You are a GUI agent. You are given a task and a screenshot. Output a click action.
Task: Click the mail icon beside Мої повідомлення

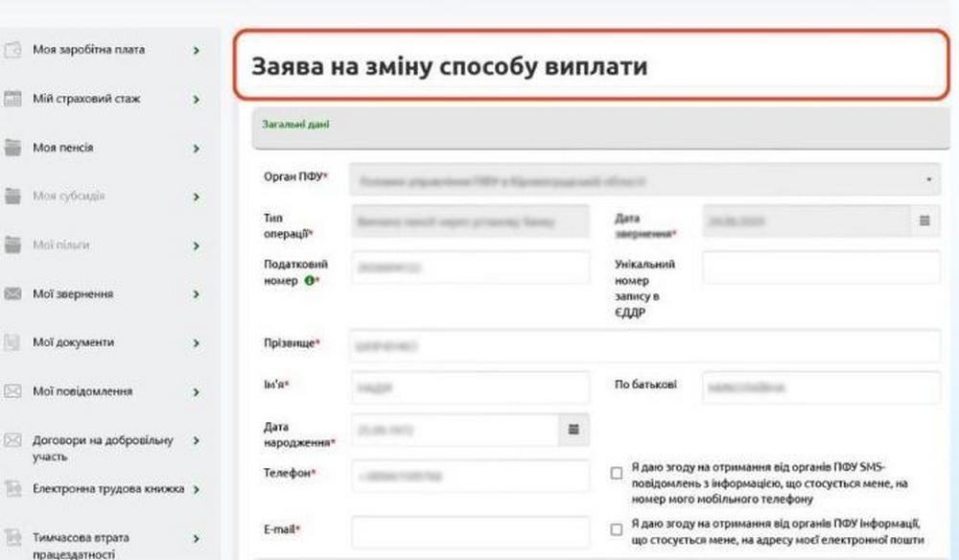(x=13, y=391)
